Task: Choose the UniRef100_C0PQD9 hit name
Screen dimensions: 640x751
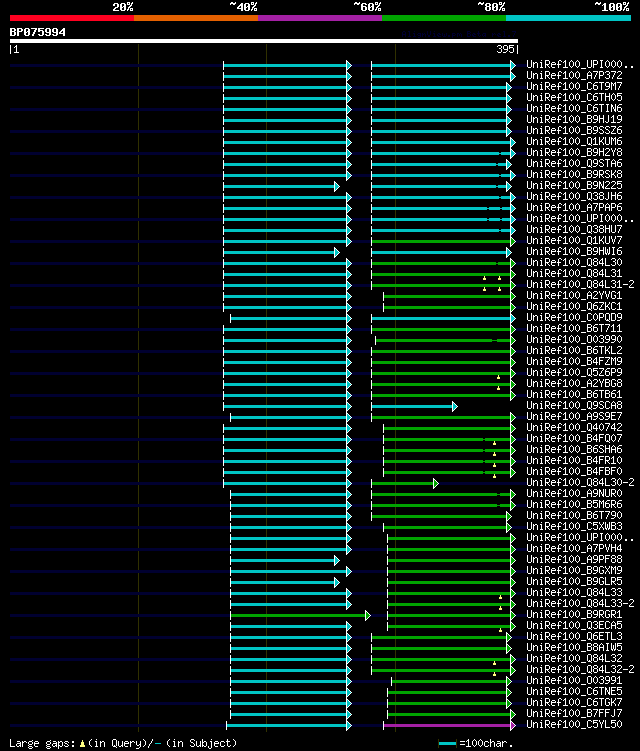Action: 574,318
